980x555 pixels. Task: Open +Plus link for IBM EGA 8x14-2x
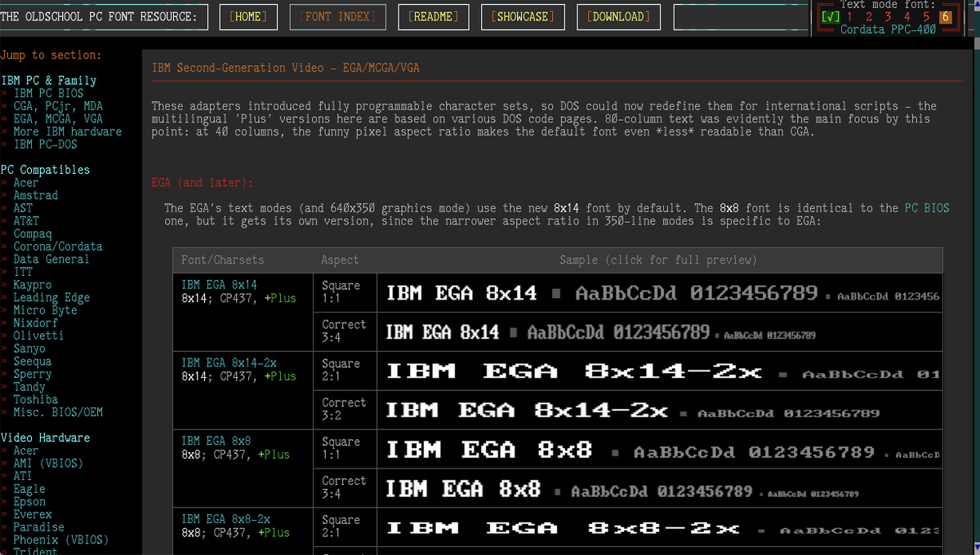280,376
